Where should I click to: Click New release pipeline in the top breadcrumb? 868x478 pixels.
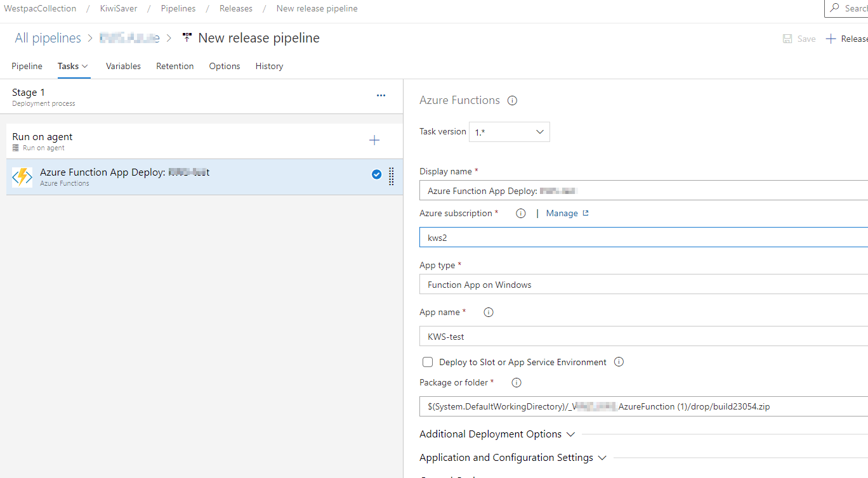pyautogui.click(x=317, y=8)
